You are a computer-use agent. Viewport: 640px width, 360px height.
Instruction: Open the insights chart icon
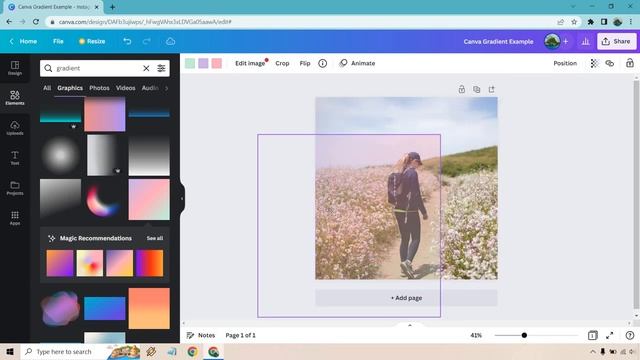585,41
